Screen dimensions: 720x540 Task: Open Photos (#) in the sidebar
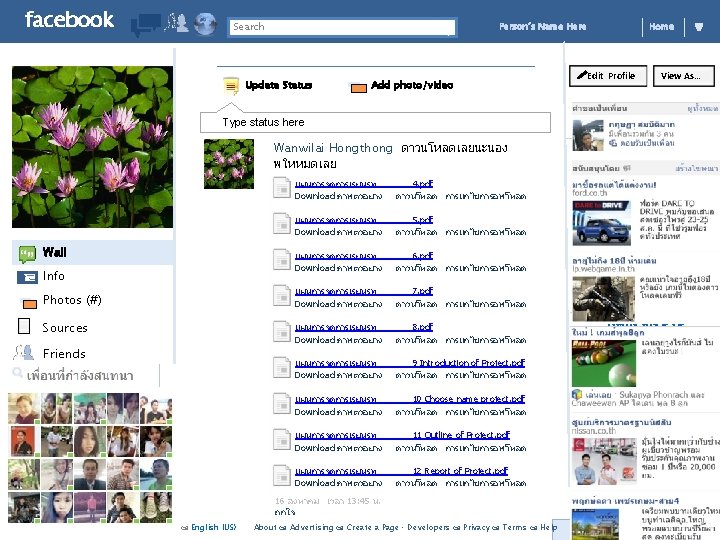coord(72,300)
